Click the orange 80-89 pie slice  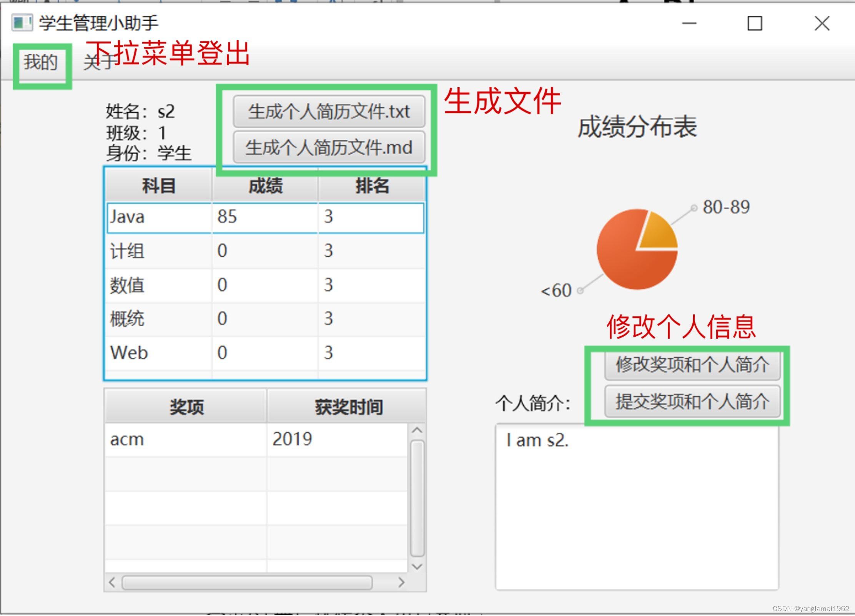coord(658,233)
